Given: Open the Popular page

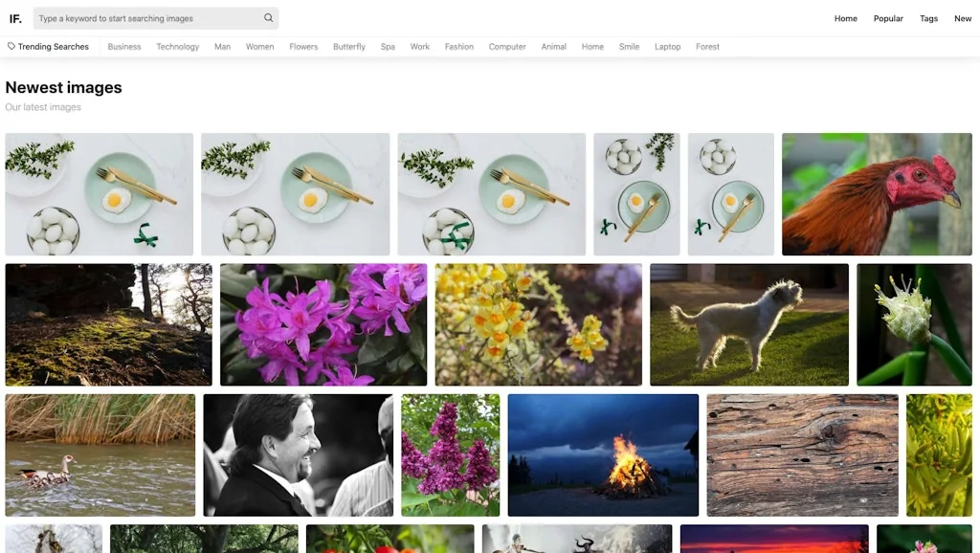Looking at the screenshot, I should [x=888, y=17].
